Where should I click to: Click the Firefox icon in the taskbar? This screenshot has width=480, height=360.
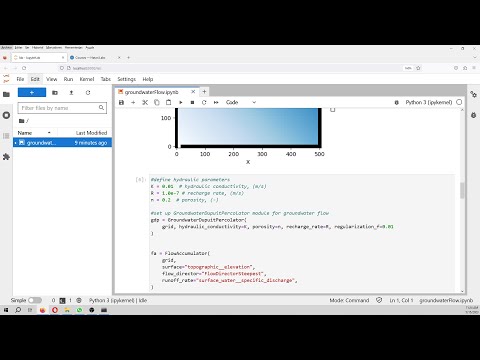coord(43,310)
